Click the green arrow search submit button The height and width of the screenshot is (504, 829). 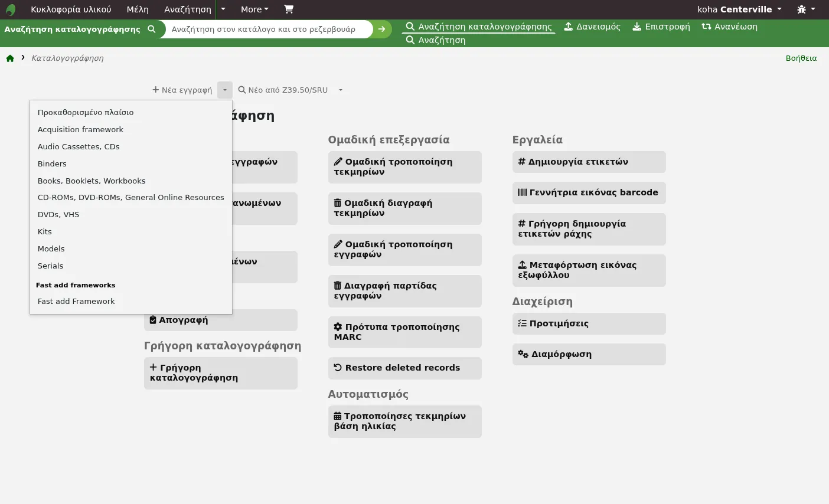pos(382,29)
